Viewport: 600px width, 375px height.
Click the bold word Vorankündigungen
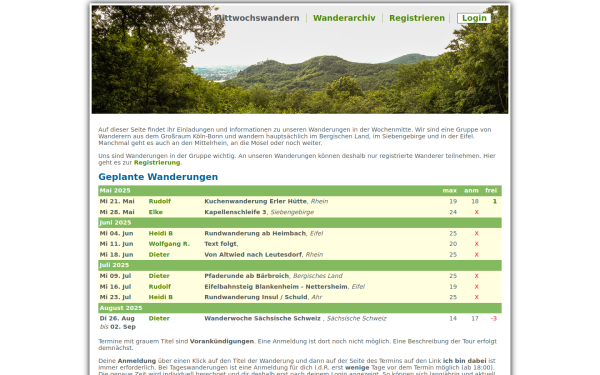222,341
